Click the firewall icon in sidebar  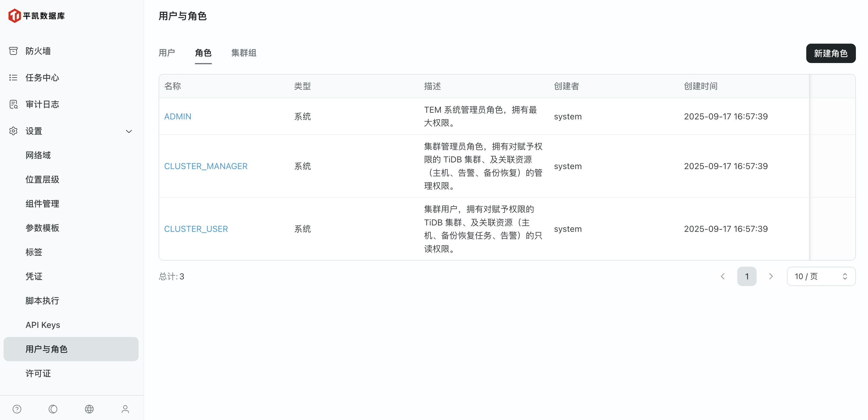(13, 51)
